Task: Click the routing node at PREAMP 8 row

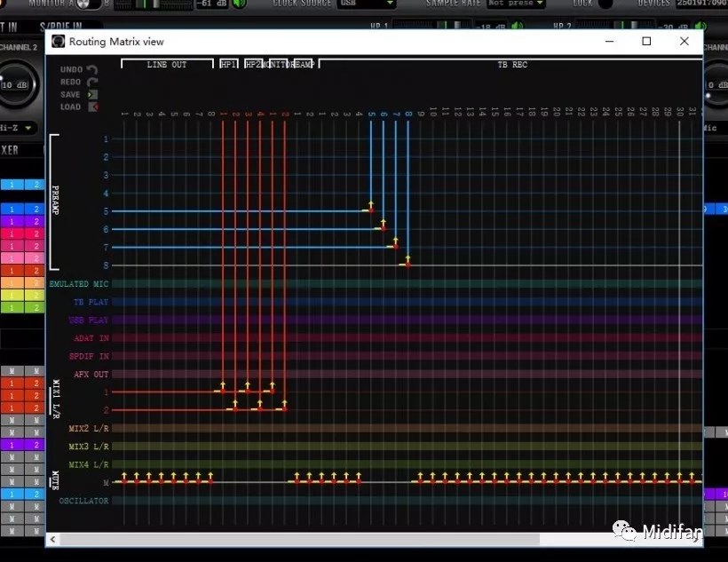Action: tap(408, 264)
